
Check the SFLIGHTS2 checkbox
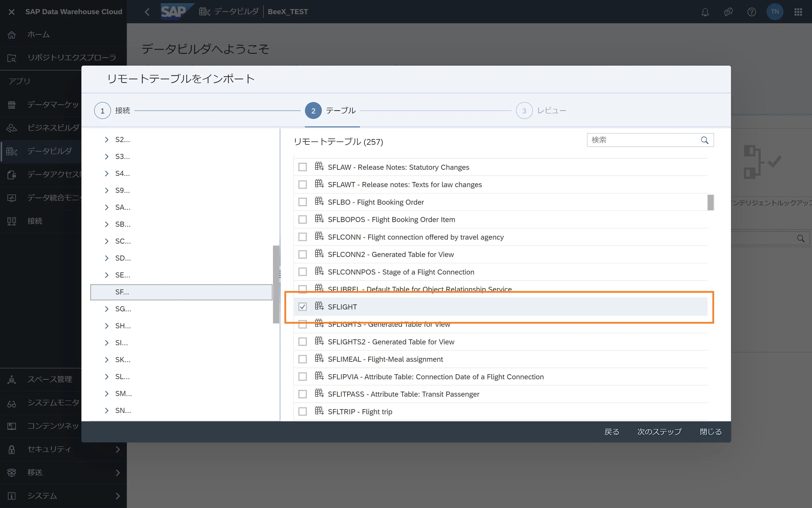(x=302, y=342)
